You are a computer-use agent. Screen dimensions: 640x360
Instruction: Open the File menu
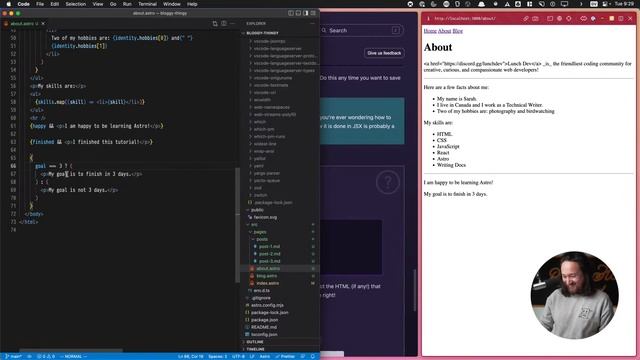tap(40, 4)
